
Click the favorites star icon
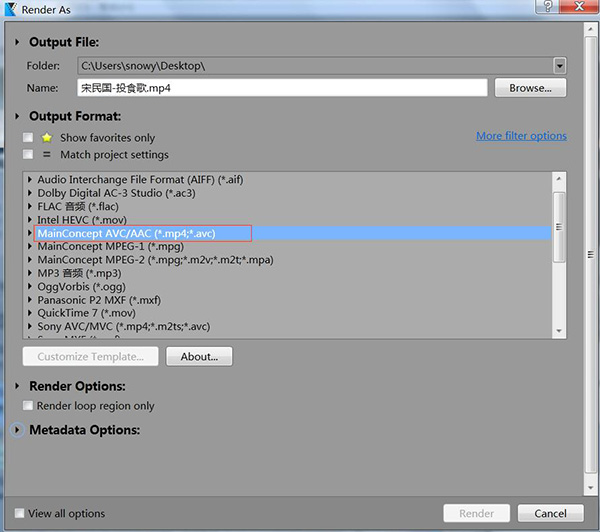(46, 138)
